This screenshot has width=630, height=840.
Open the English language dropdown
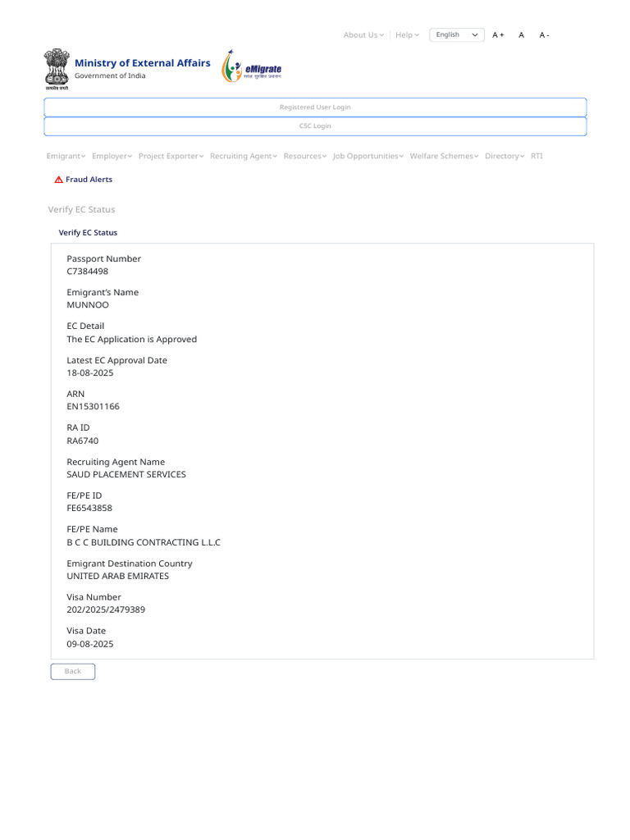[457, 34]
